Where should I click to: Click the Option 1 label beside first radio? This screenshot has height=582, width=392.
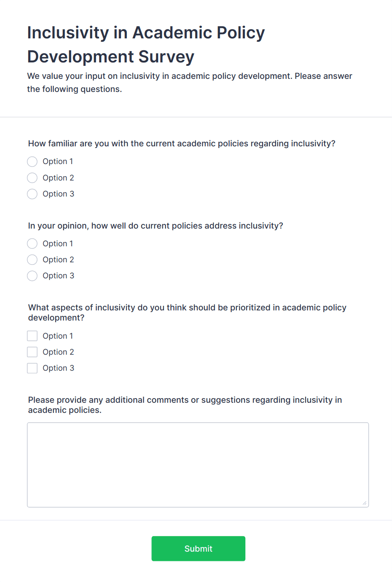click(58, 162)
